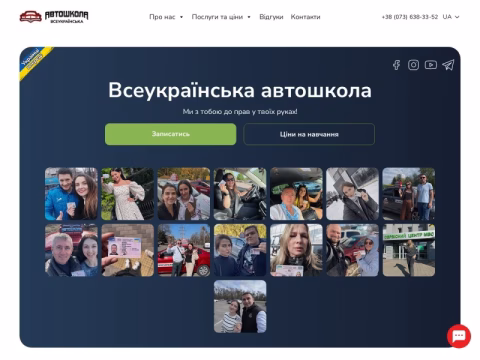Open the Facebook social icon
This screenshot has width=480, height=360.
(396, 65)
